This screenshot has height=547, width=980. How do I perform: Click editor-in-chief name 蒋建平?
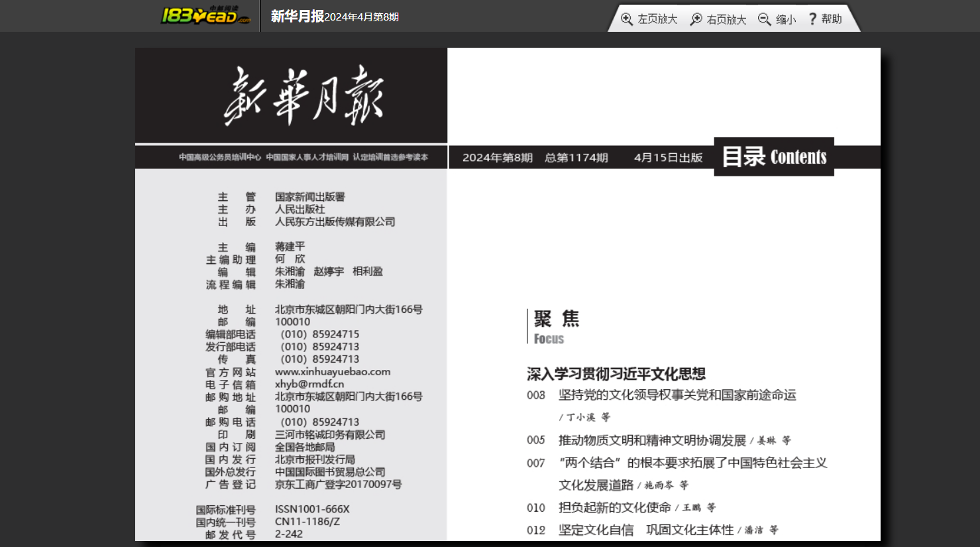coord(290,247)
